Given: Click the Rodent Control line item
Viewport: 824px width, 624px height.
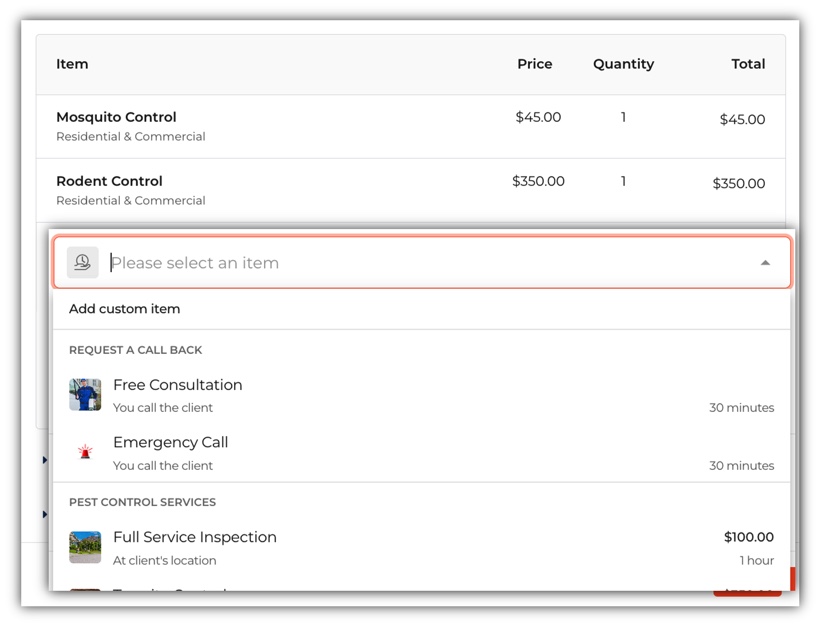Looking at the screenshot, I should tap(109, 181).
